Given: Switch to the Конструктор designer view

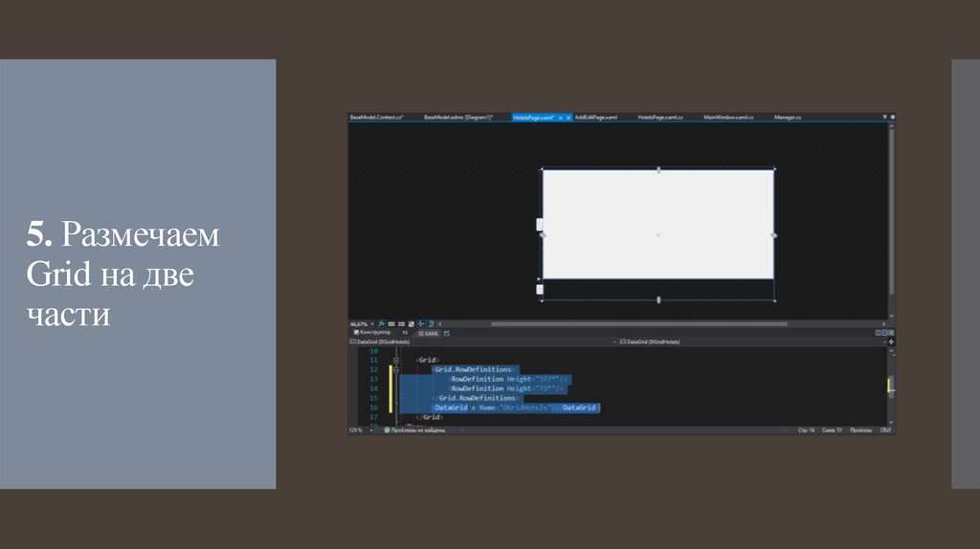Looking at the screenshot, I should 371,333.
